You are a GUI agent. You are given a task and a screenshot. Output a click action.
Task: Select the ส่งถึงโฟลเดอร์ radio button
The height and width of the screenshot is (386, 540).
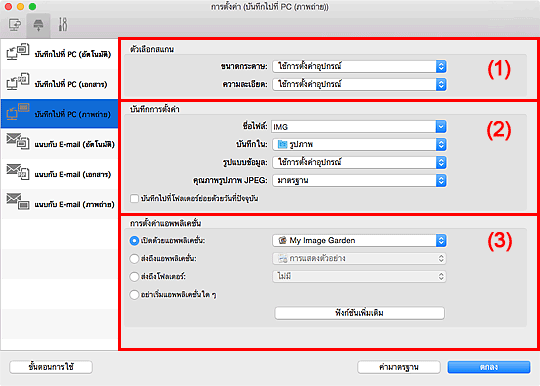click(x=134, y=277)
